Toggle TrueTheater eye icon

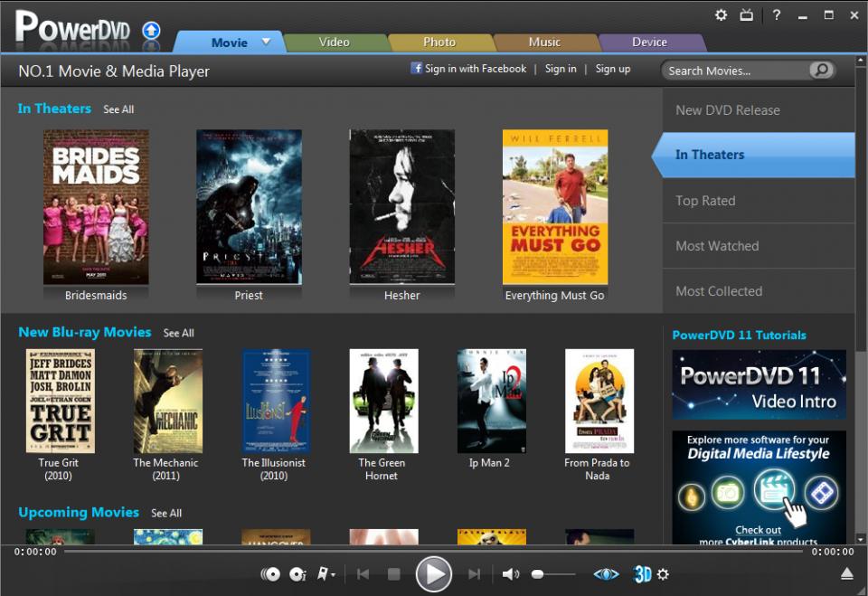pos(606,574)
